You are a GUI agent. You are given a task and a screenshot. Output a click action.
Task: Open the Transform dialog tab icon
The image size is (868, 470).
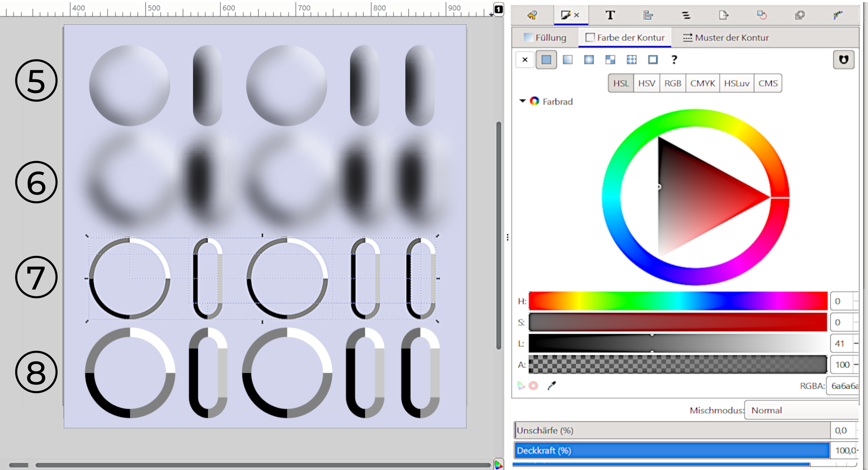(x=762, y=15)
